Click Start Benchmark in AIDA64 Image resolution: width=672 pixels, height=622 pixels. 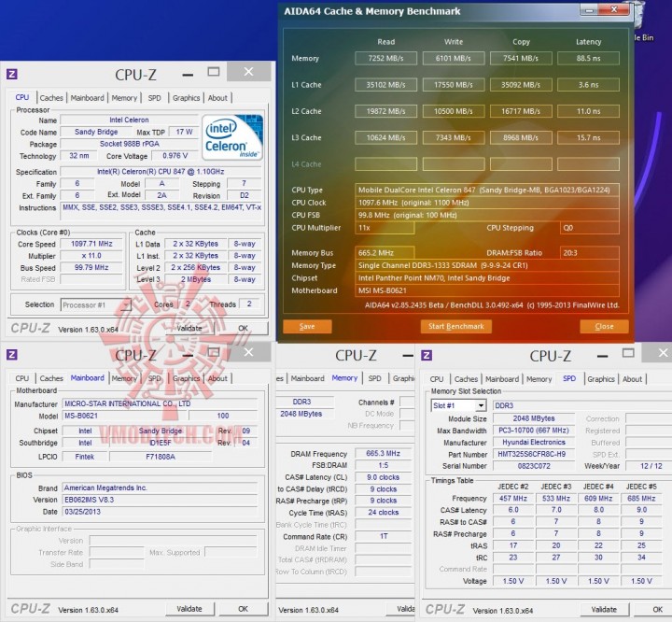tap(456, 327)
